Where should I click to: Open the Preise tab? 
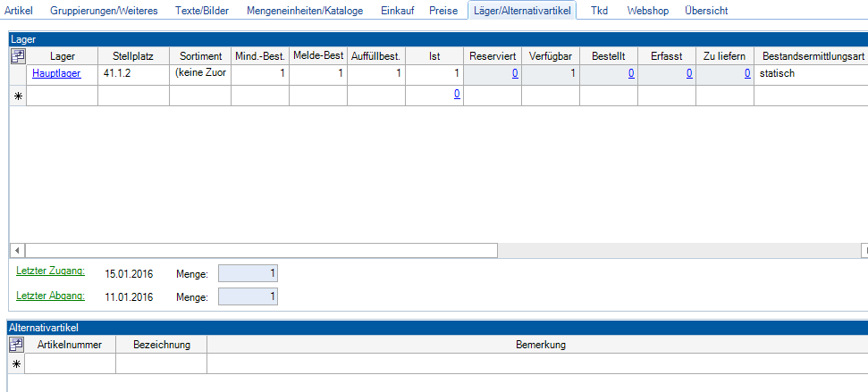click(x=443, y=11)
